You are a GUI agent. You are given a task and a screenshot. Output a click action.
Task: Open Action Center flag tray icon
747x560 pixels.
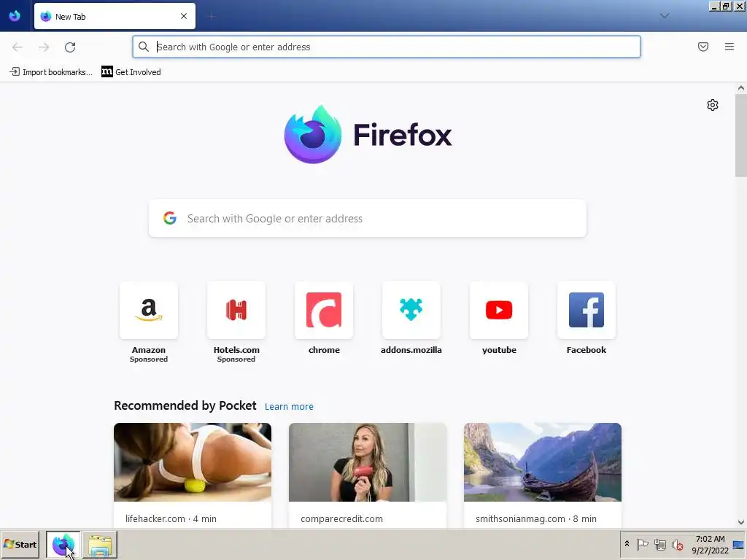[642, 544]
